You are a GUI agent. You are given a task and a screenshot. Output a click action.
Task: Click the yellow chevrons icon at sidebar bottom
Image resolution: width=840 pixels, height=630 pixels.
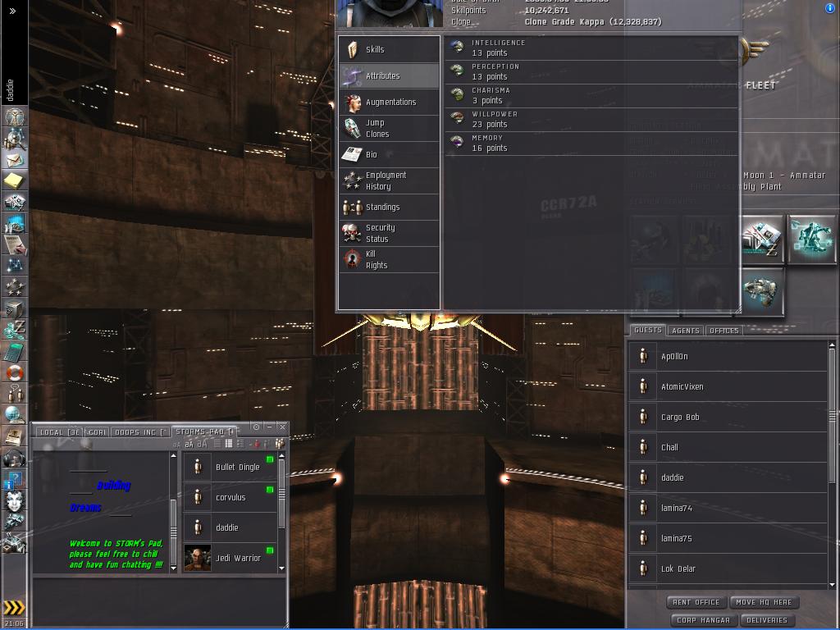click(x=14, y=608)
